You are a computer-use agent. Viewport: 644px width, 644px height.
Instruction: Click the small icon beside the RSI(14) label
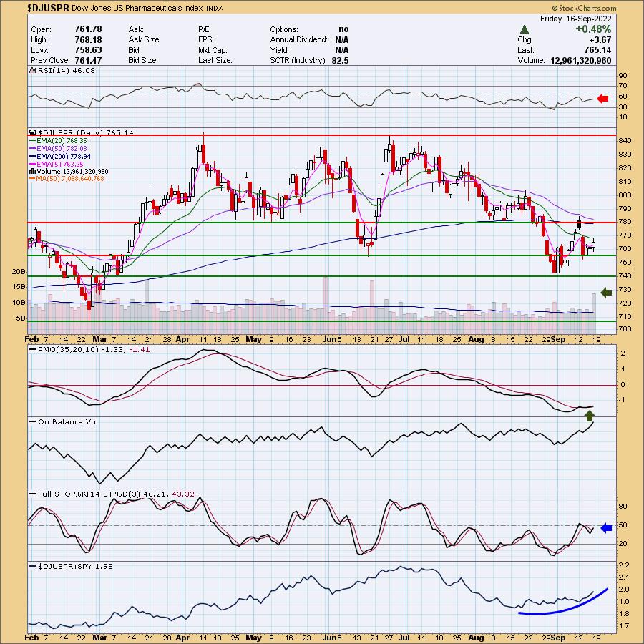33,70
